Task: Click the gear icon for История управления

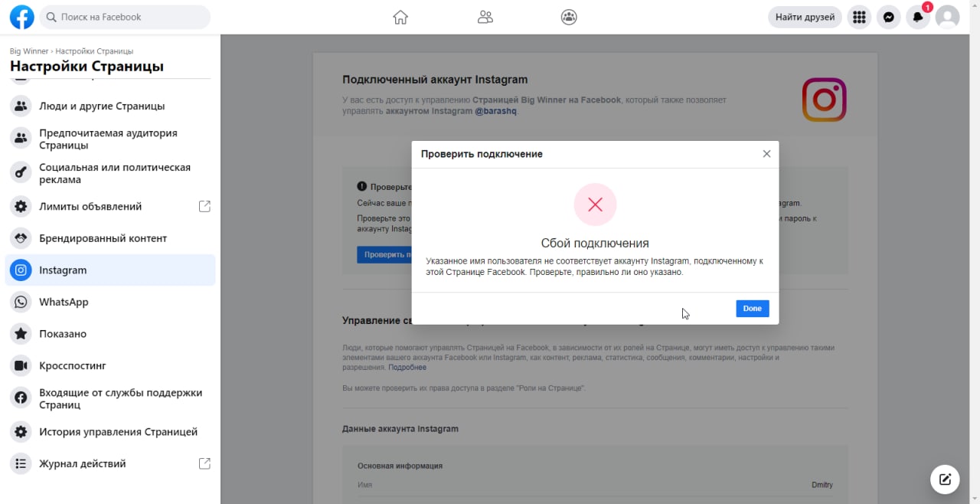Action: coord(21,432)
